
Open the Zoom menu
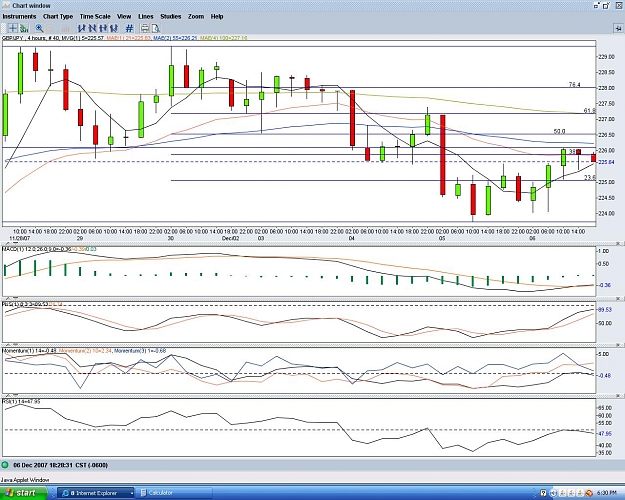(x=196, y=17)
